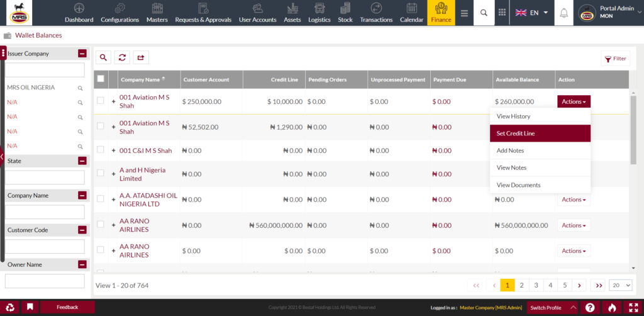Image resolution: width=644 pixels, height=316 pixels.
Task: Open the notifications bell
Action: click(563, 13)
